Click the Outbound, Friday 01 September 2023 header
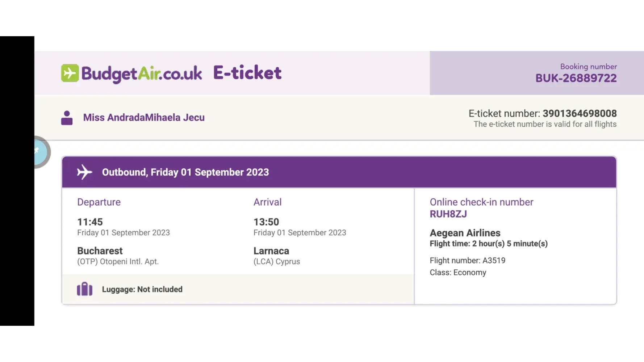The height and width of the screenshot is (362, 644). (185, 172)
